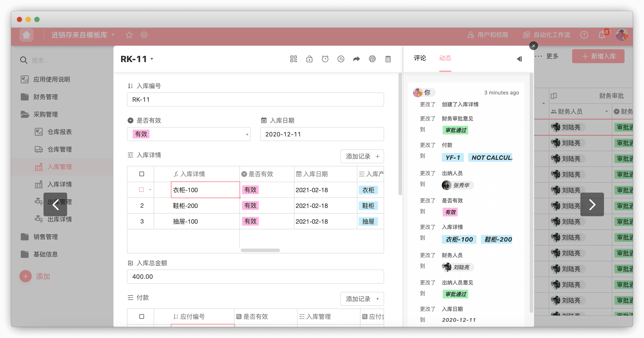Click the column layout icon beside 财务审批
This screenshot has width=644, height=338.
pos(553,96)
